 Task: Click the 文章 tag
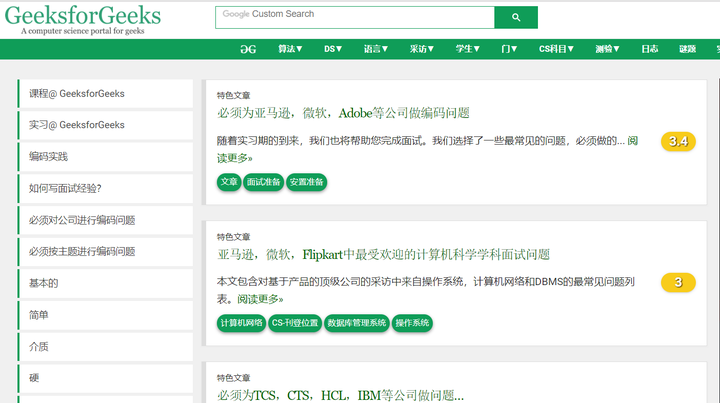click(x=229, y=182)
